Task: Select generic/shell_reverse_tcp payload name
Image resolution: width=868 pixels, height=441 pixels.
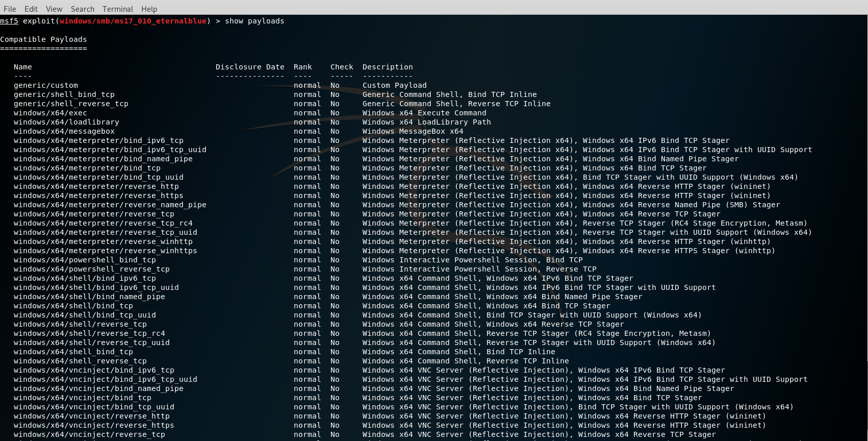Action: (x=71, y=104)
